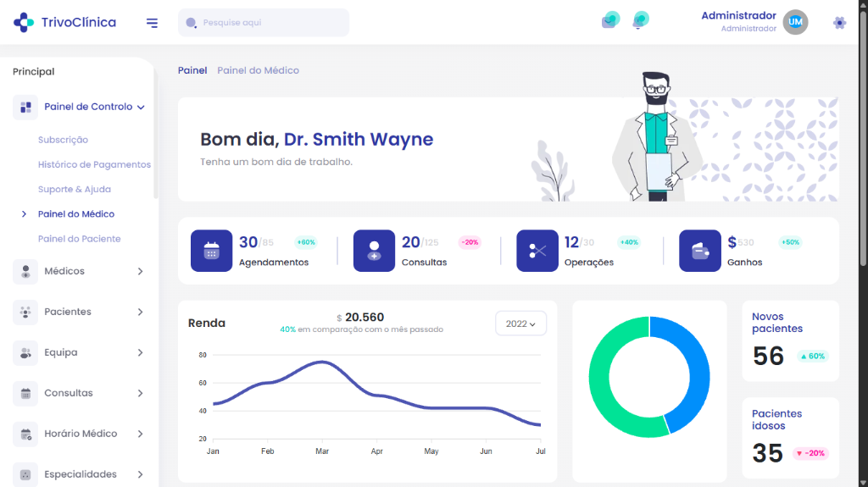Click the Painel de Controlo dashboard icon
Image resolution: width=868 pixels, height=487 pixels.
pos(25,107)
